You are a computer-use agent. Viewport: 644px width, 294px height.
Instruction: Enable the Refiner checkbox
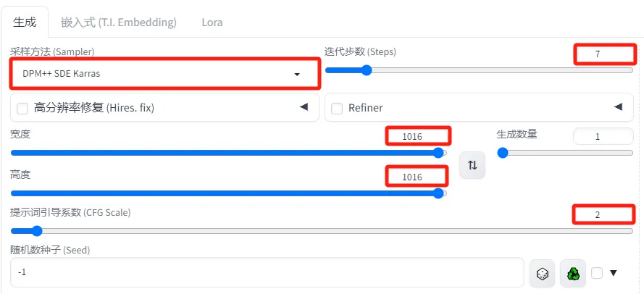337,109
